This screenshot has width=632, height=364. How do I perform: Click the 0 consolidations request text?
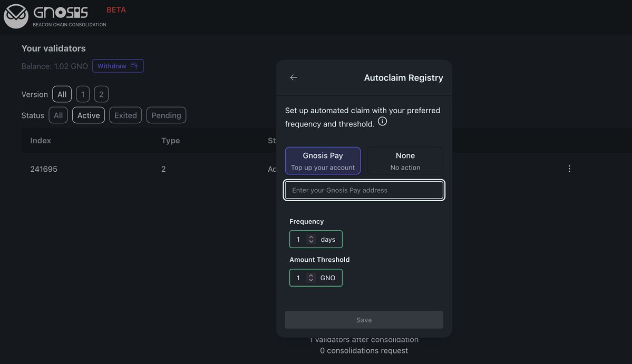[x=364, y=351]
